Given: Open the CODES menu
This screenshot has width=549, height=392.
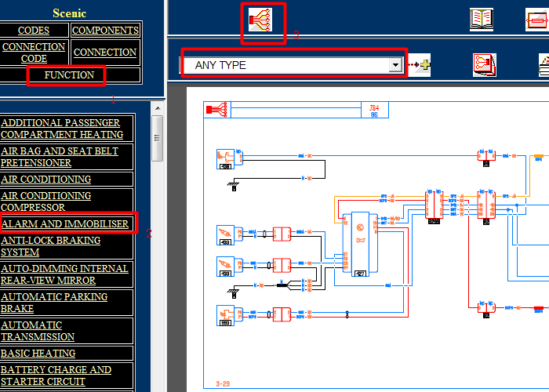Looking at the screenshot, I should coord(34,30).
